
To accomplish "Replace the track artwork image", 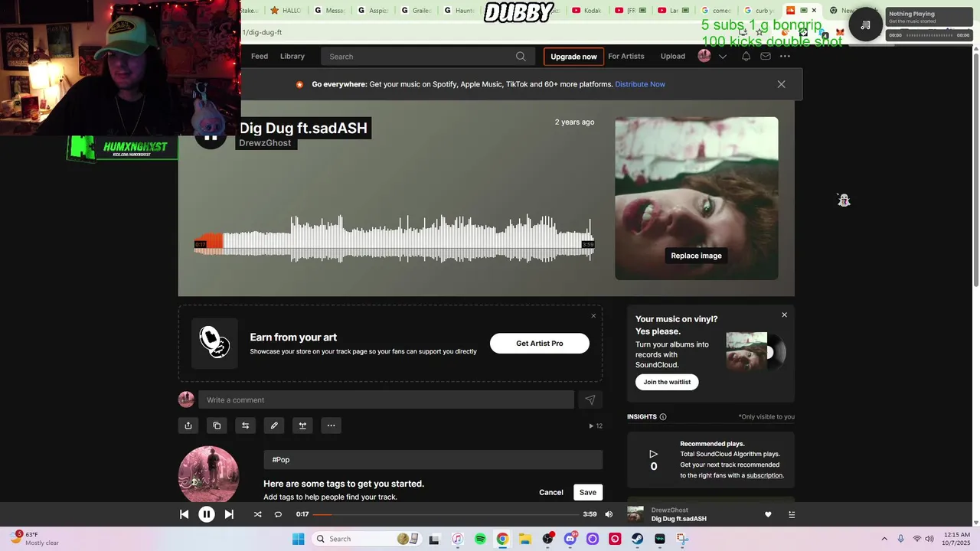I will click(697, 256).
